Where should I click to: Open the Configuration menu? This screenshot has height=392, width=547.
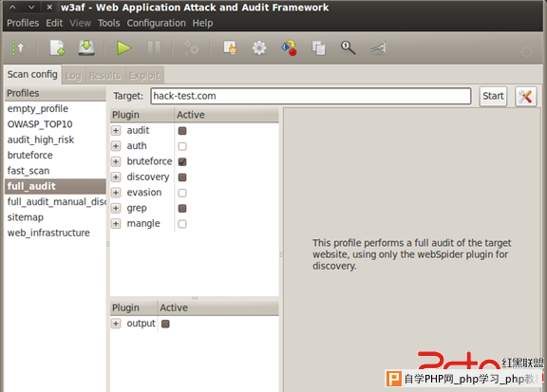(x=157, y=23)
